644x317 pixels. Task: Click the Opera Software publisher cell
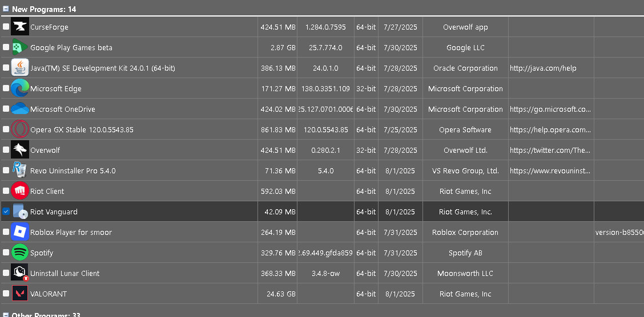pos(465,129)
